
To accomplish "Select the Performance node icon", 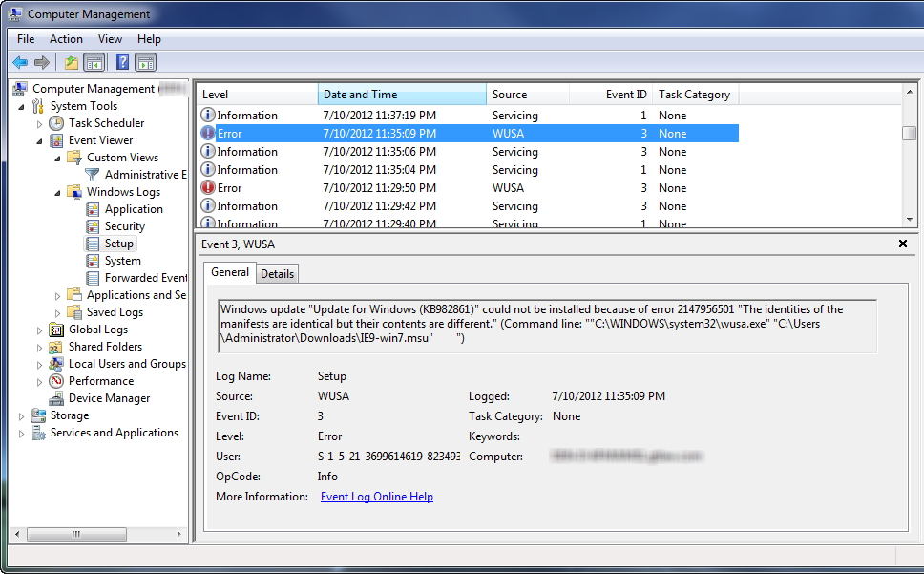I will coord(57,381).
